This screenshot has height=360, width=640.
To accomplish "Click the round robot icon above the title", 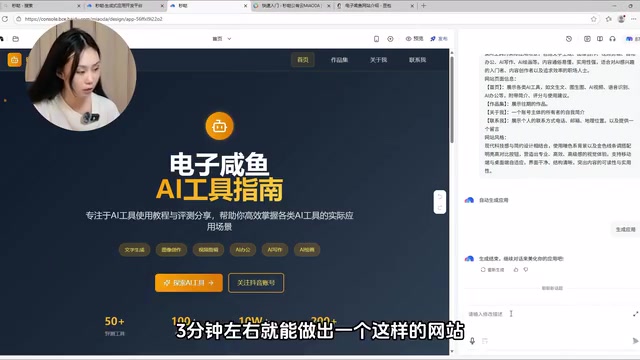I will 219,126.
